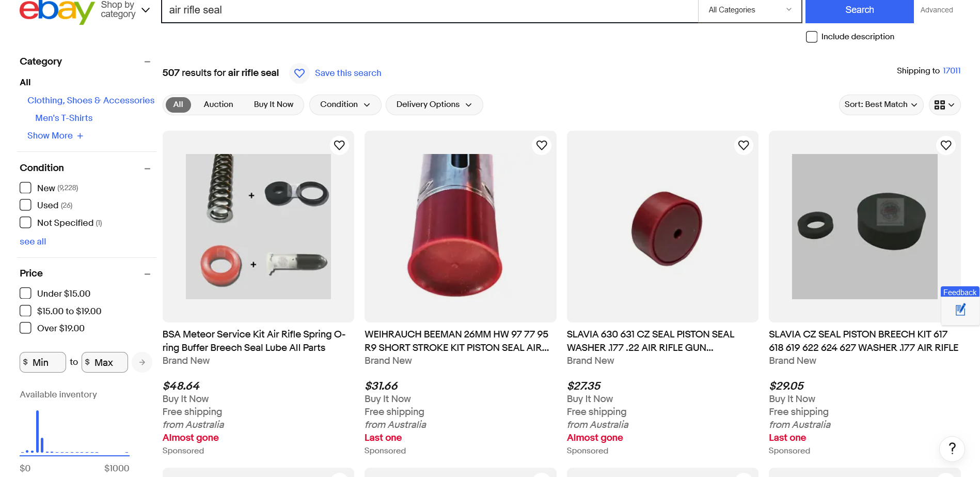Change shipping zip code 17011

click(952, 71)
